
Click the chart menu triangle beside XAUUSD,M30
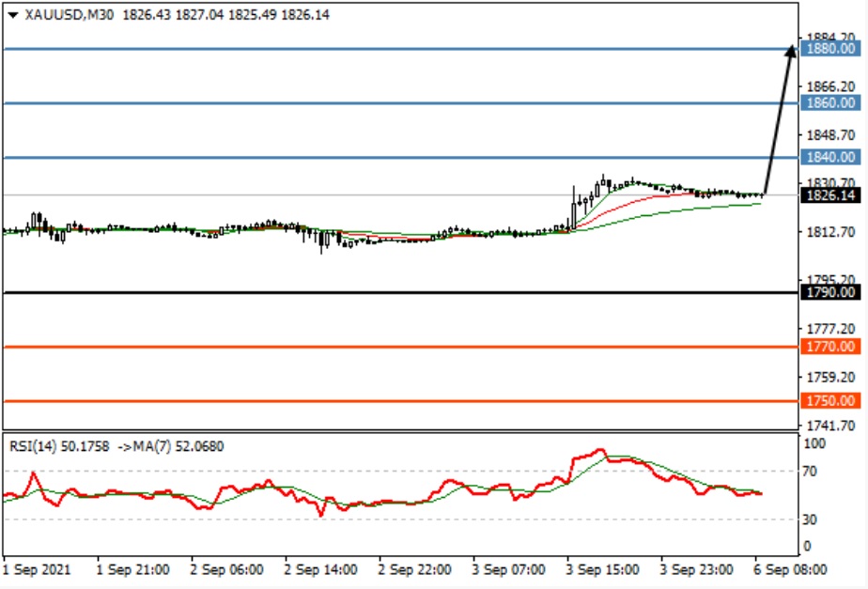coord(13,15)
